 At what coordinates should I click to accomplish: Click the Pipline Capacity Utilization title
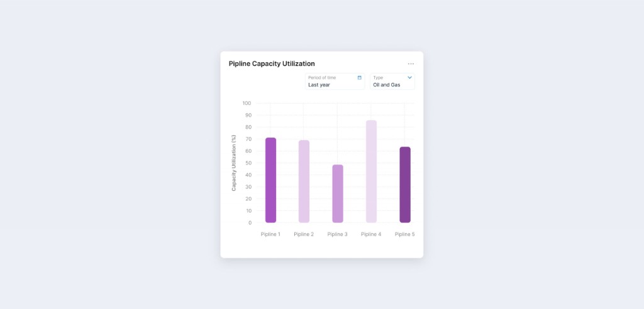272,63
